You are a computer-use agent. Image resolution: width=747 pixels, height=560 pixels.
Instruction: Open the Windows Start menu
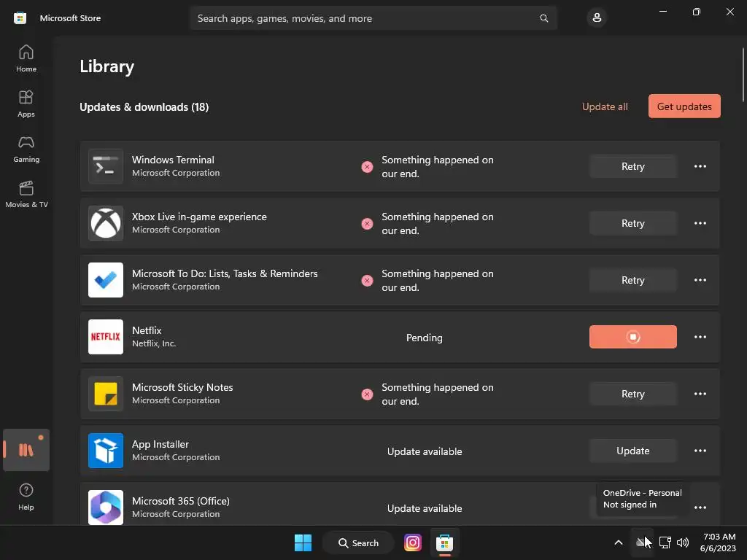point(303,542)
